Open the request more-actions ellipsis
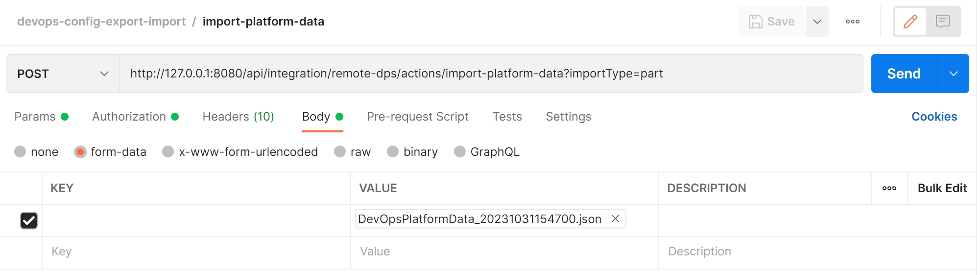 point(852,22)
